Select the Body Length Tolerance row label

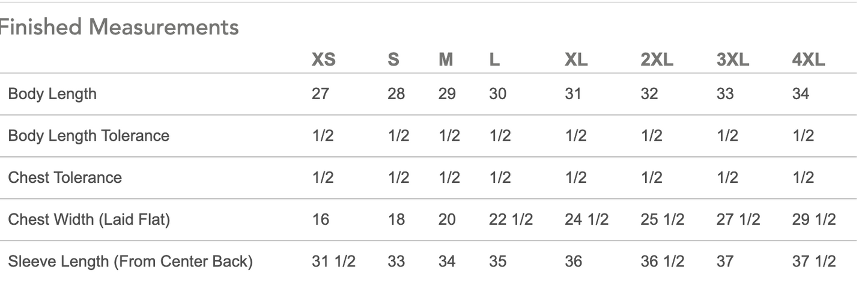pyautogui.click(x=88, y=136)
